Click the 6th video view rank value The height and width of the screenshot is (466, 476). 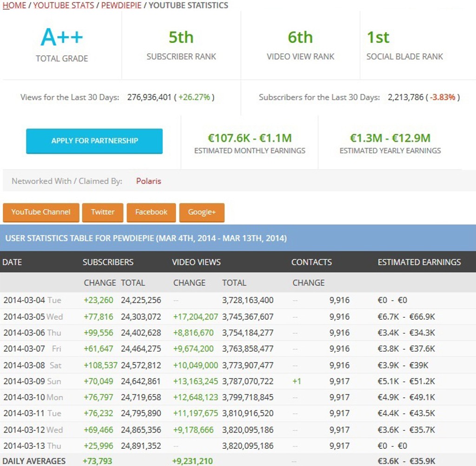point(300,38)
